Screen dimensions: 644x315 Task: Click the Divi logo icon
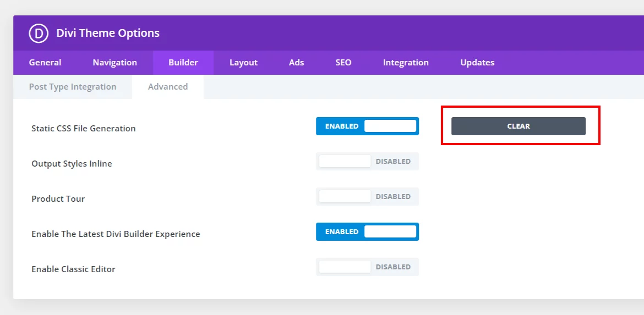pyautogui.click(x=39, y=33)
